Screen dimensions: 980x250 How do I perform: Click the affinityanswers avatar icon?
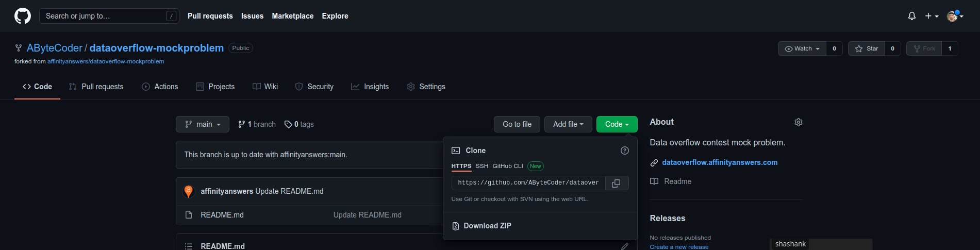click(189, 191)
